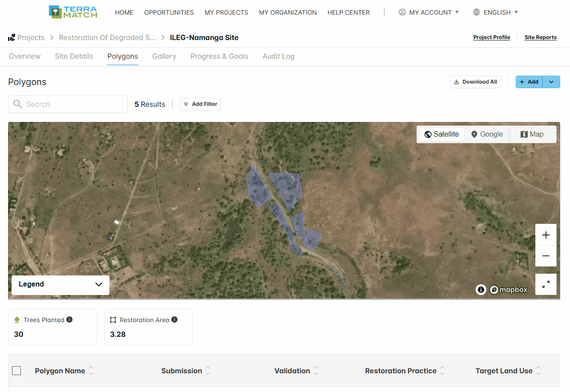Zoom in on the map

point(546,235)
